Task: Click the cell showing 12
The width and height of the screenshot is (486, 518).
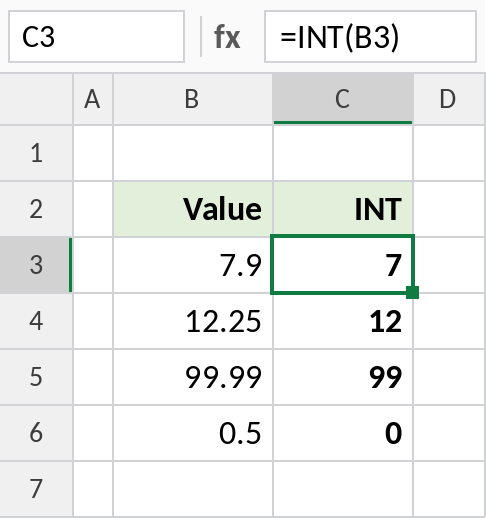Action: 343,321
